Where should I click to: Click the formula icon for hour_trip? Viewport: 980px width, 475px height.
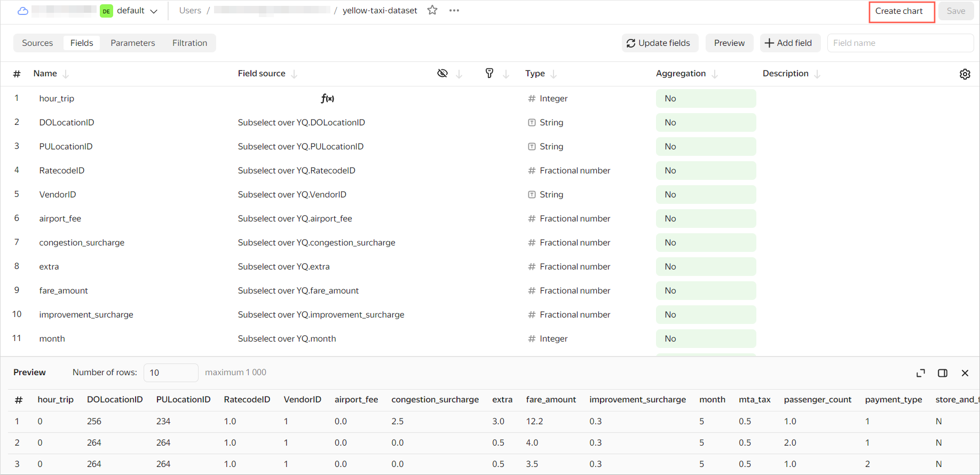(327, 98)
